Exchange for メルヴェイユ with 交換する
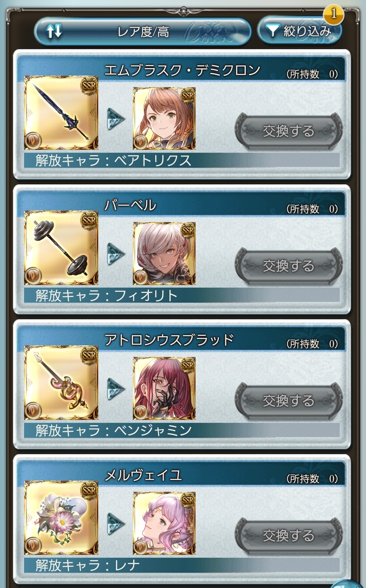 pos(289,535)
